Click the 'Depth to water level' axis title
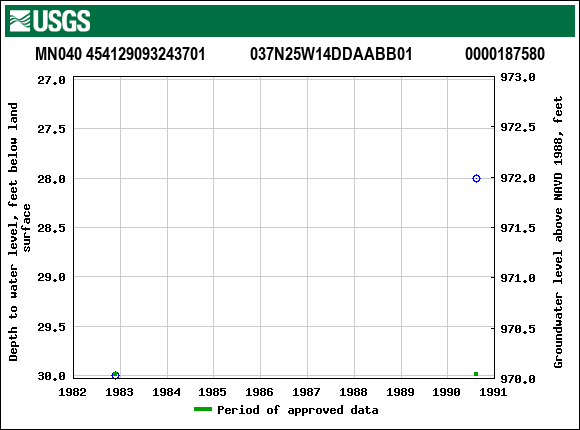This screenshot has width=580, height=430. (x=19, y=232)
